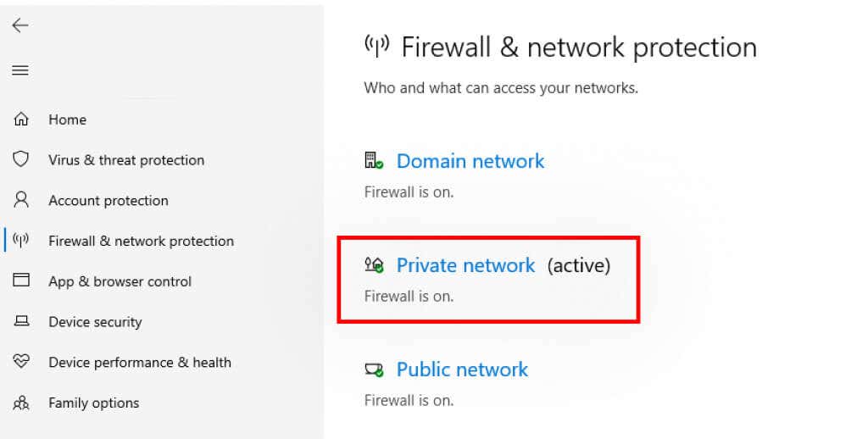Click the Domain network building icon
Image resolution: width=868 pixels, height=439 pixels.
[x=374, y=161]
